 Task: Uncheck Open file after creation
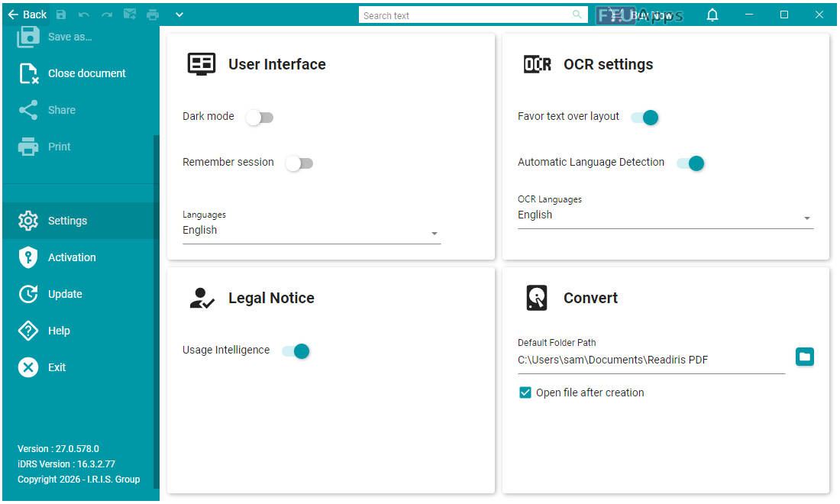point(525,393)
